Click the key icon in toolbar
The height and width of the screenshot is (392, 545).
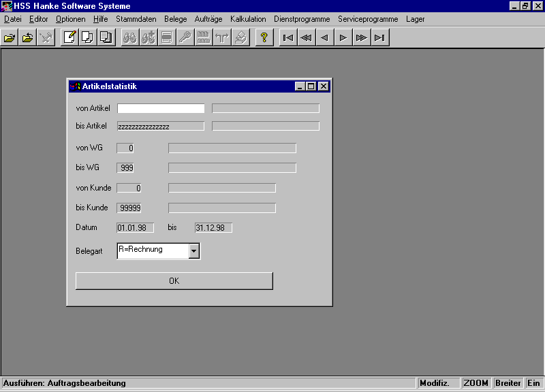pyautogui.click(x=185, y=37)
